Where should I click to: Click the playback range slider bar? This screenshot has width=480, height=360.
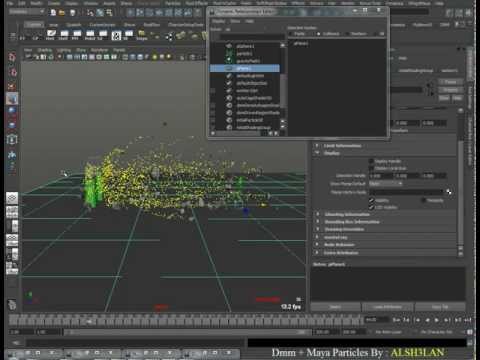pyautogui.click(x=187, y=332)
